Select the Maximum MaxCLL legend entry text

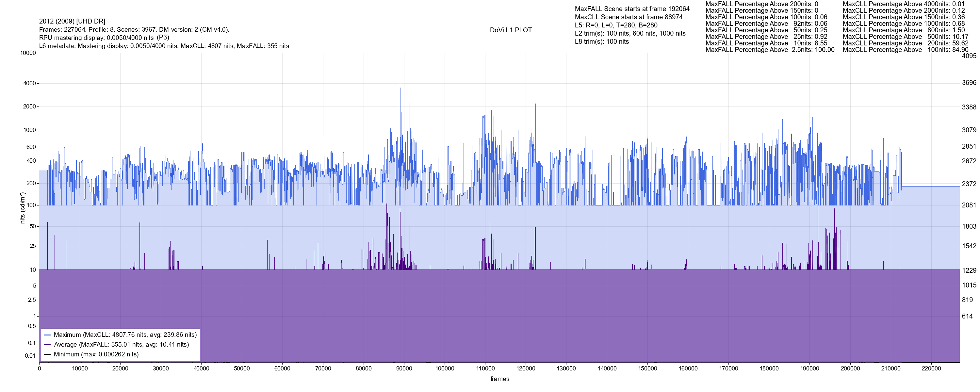click(125, 335)
